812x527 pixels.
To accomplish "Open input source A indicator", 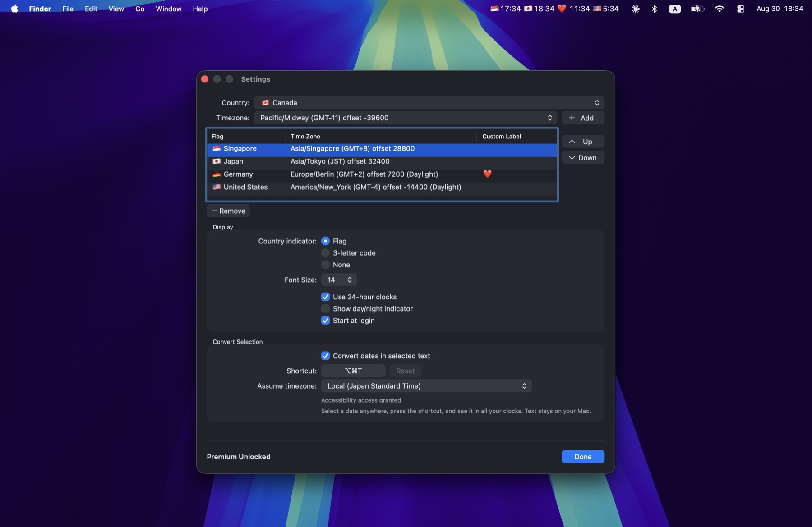I will pyautogui.click(x=675, y=9).
